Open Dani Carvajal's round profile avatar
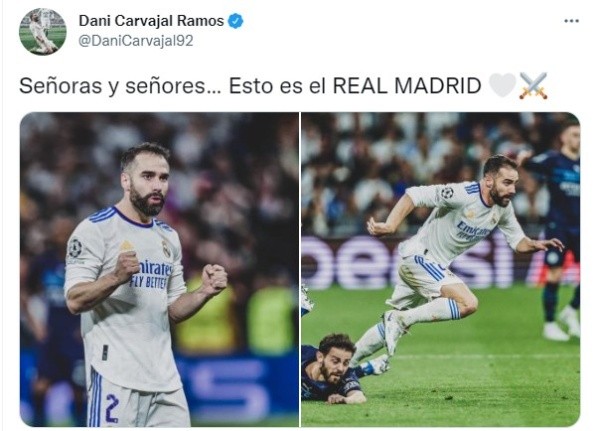 click(42, 31)
